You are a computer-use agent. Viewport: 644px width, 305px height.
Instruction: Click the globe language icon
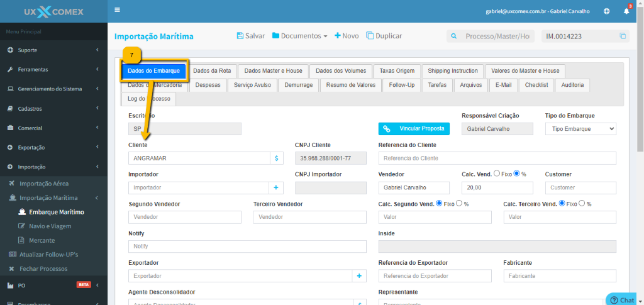607,11
